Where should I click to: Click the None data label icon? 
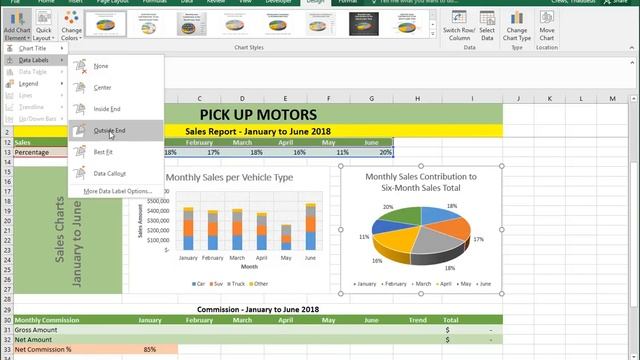coord(80,66)
